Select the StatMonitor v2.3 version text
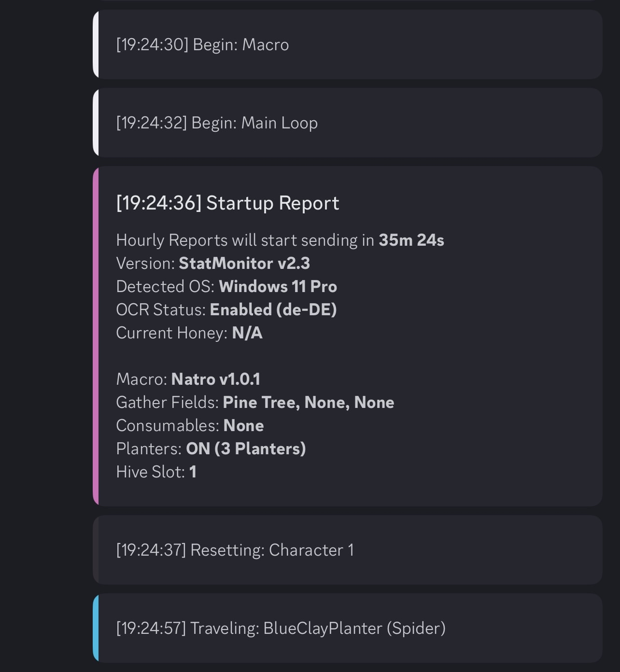This screenshot has height=672, width=620. [x=244, y=264]
